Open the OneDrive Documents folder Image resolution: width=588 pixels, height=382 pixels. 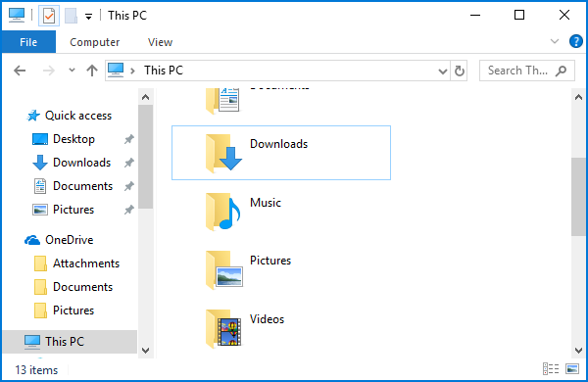(x=82, y=287)
